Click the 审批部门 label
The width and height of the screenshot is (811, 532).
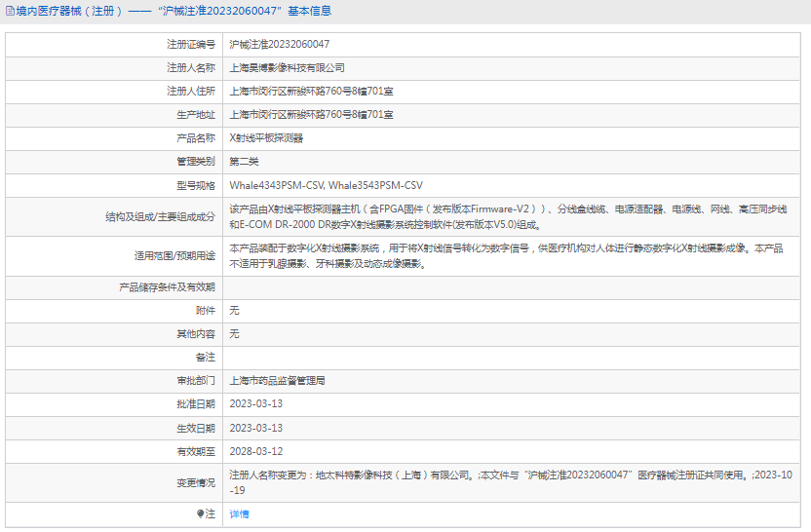(196, 381)
